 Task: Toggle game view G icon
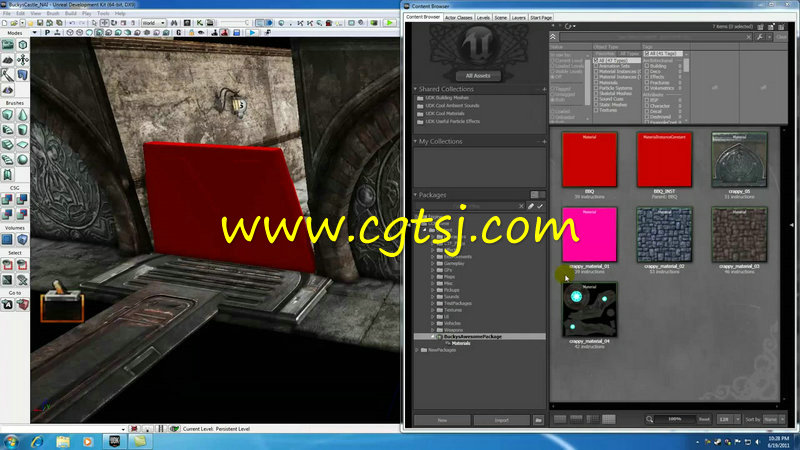pyautogui.click(x=178, y=33)
